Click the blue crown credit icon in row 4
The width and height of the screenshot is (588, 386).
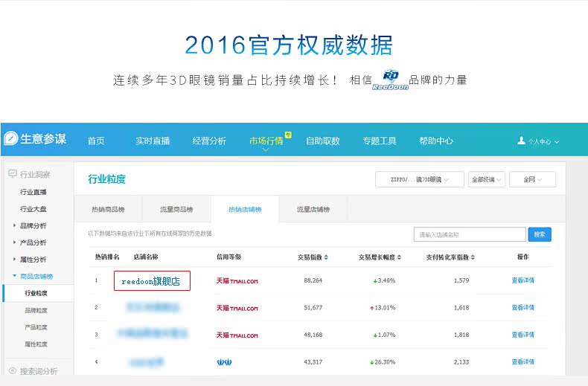224,362
